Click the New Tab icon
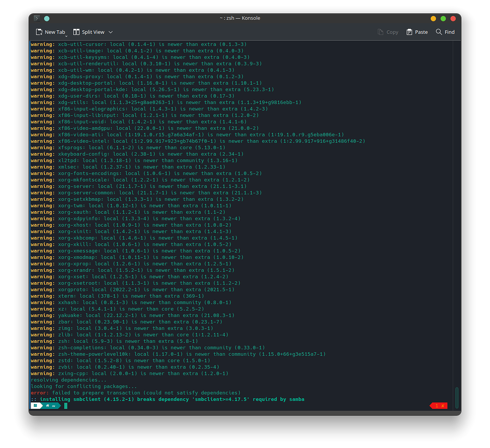Screen dimensions: 490x448 pos(39,32)
